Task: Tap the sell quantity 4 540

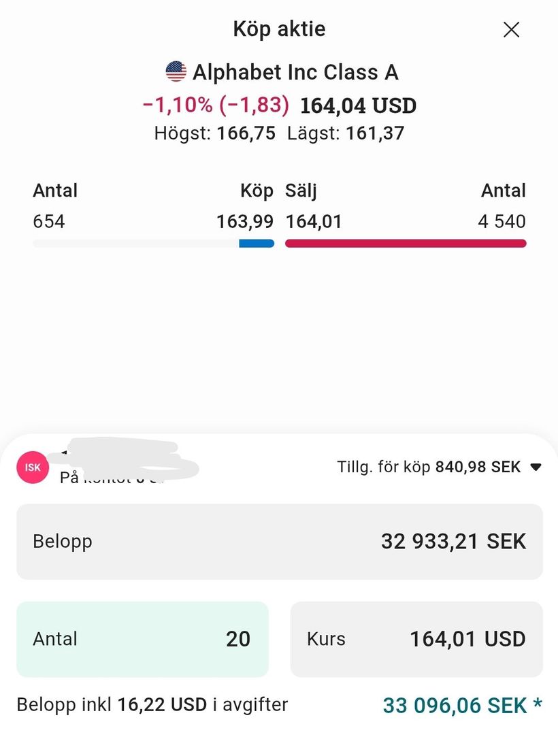Action: [502, 222]
